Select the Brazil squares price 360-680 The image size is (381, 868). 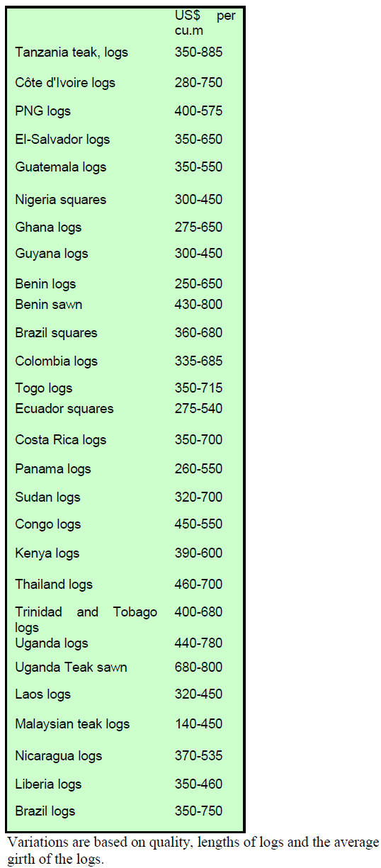click(x=198, y=333)
